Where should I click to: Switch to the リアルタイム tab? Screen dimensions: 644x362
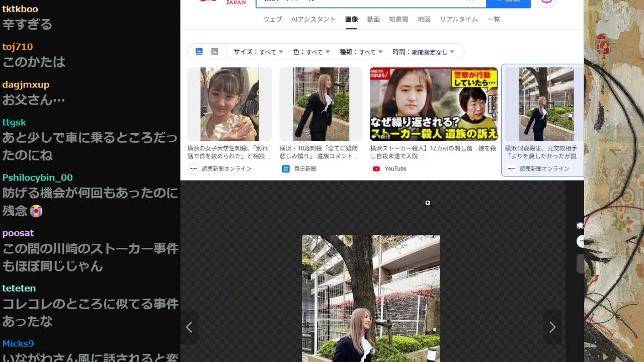coord(459,19)
